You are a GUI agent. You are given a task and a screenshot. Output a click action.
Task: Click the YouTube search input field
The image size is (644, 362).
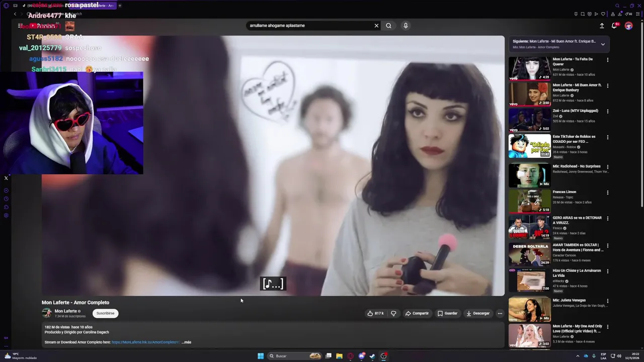pos(309,26)
